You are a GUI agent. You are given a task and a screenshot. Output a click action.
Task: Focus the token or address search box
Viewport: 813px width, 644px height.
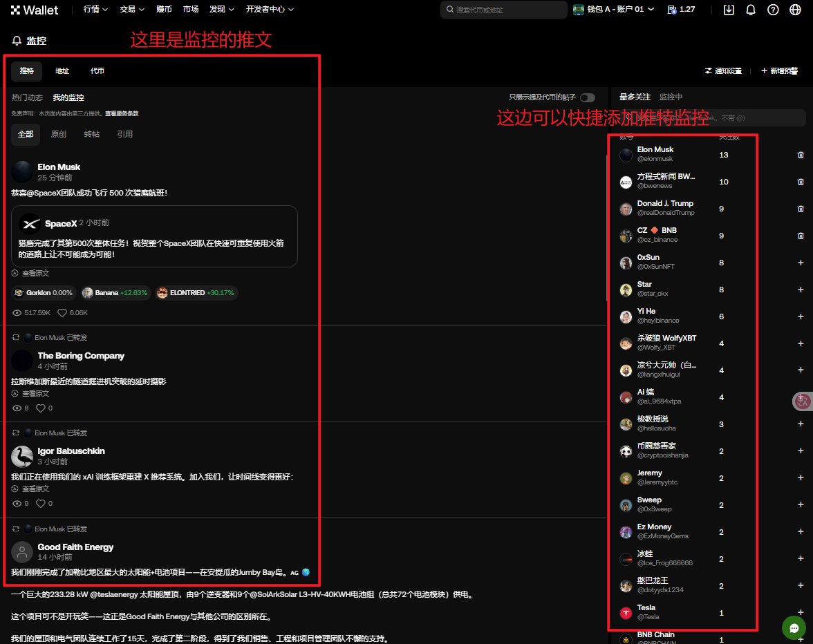tap(503, 9)
